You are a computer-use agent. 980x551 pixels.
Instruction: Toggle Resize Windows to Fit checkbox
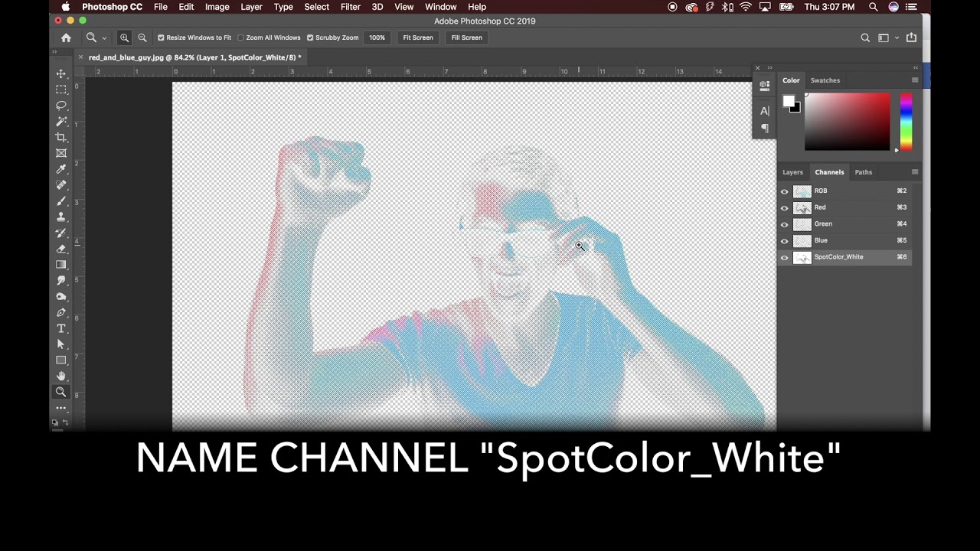click(x=161, y=37)
